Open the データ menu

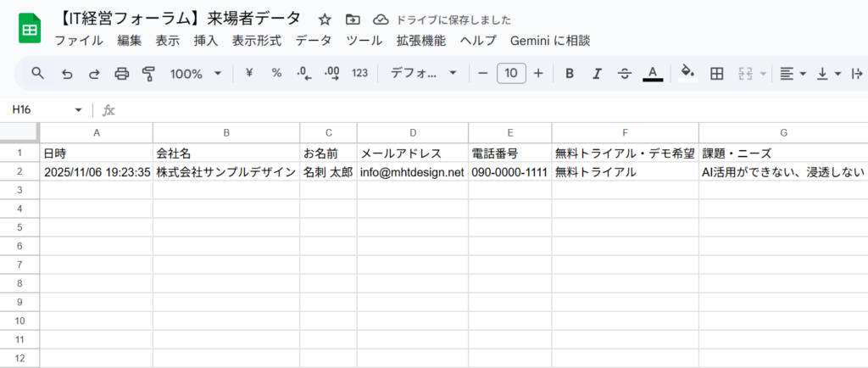click(x=314, y=41)
